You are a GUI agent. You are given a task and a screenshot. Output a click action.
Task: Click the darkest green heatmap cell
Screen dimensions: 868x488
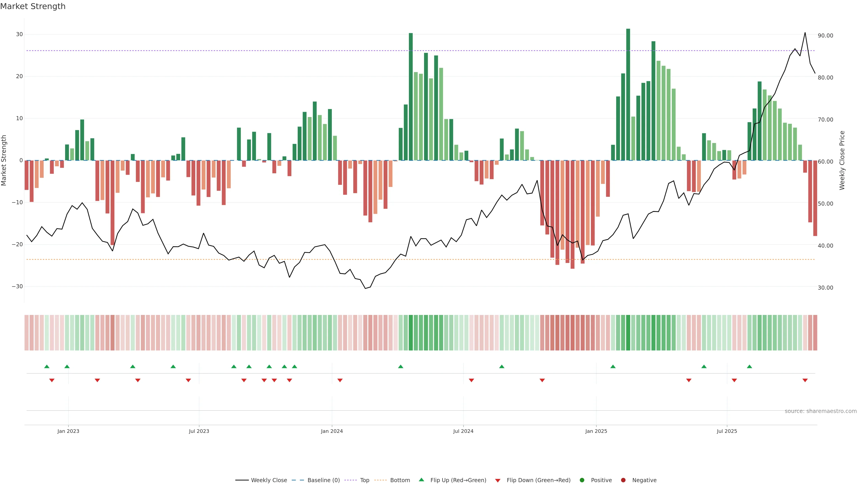pyautogui.click(x=628, y=333)
